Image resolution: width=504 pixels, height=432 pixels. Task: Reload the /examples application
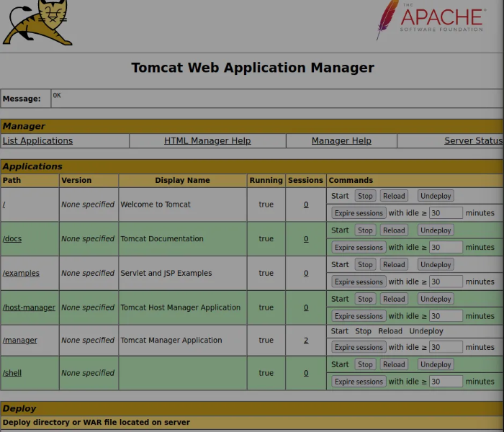(x=394, y=265)
